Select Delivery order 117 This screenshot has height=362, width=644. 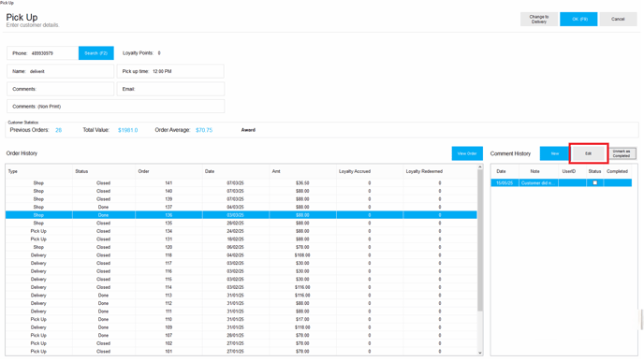pos(241,263)
